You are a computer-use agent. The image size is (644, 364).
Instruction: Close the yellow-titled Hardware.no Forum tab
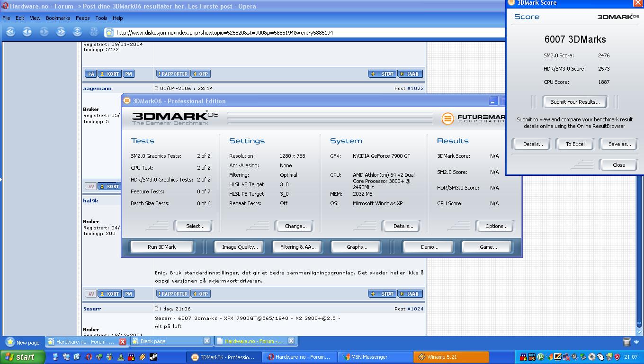[291, 341]
